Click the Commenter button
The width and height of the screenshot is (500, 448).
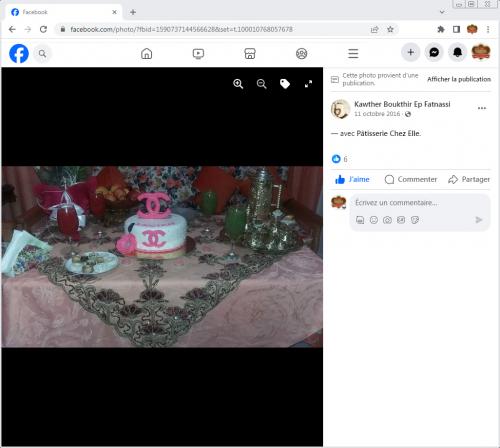pos(411,179)
